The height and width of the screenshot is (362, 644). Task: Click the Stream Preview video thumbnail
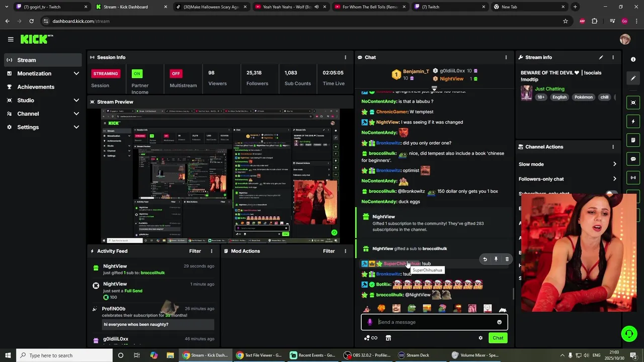click(220, 176)
